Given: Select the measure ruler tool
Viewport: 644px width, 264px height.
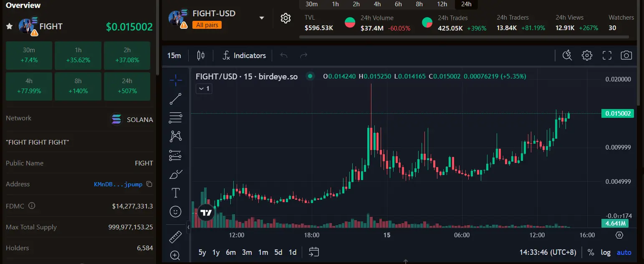Looking at the screenshot, I should pyautogui.click(x=175, y=236).
